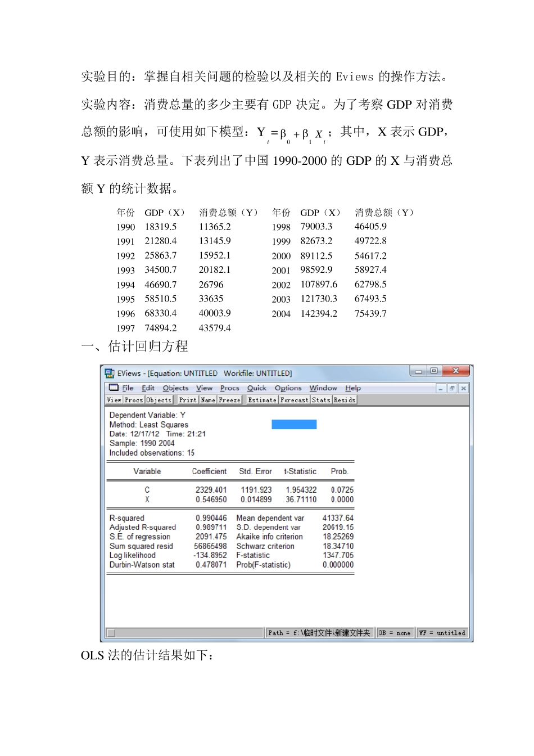This screenshot has width=534, height=756.
Task: Minimize the EViews main window
Action: pos(419,371)
